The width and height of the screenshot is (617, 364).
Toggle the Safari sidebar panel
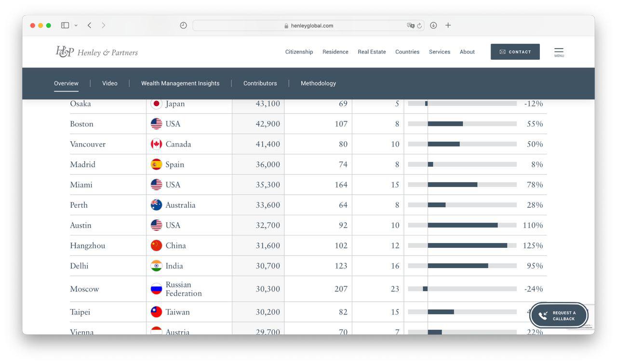65,26
